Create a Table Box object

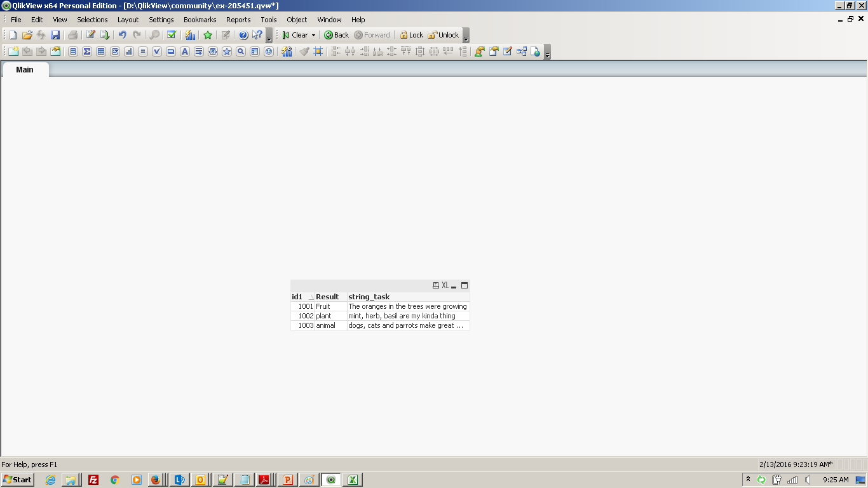(101, 51)
